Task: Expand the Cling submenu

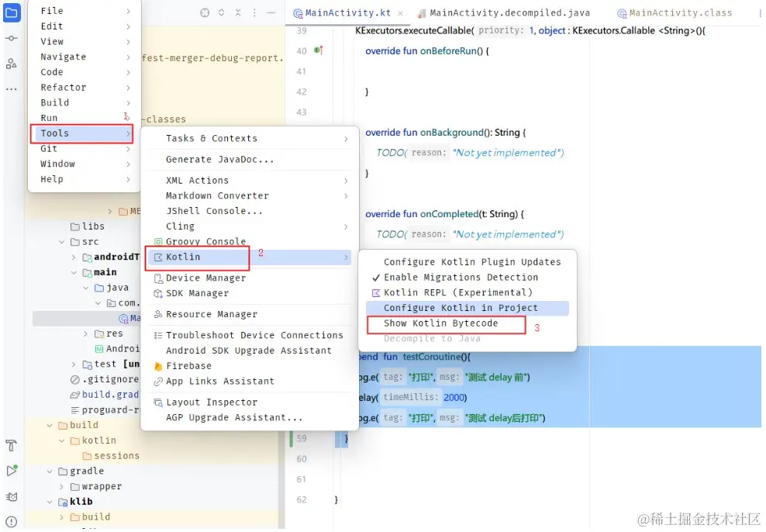Action: (250, 226)
